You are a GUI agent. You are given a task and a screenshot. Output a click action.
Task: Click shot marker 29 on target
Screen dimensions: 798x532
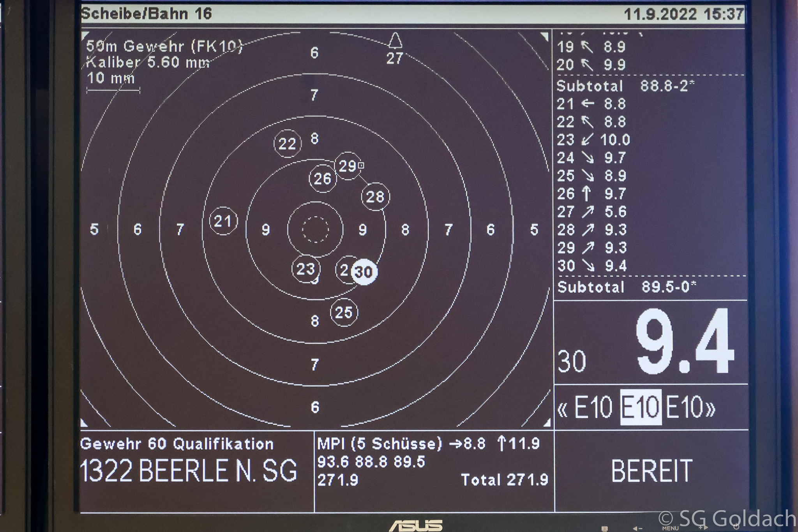[348, 166]
